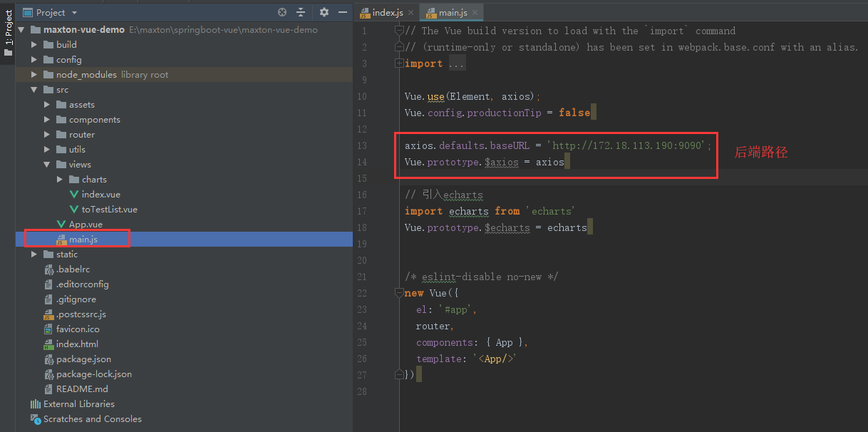Viewport: 868px width, 432px height.
Task: Click the README.md file icon
Action: click(x=49, y=389)
